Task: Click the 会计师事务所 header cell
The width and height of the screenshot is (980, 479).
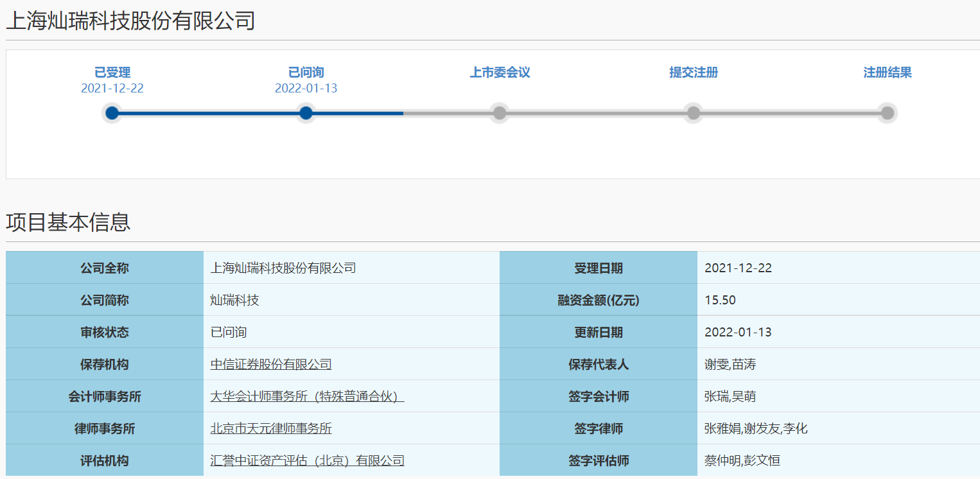Action: click(x=105, y=396)
